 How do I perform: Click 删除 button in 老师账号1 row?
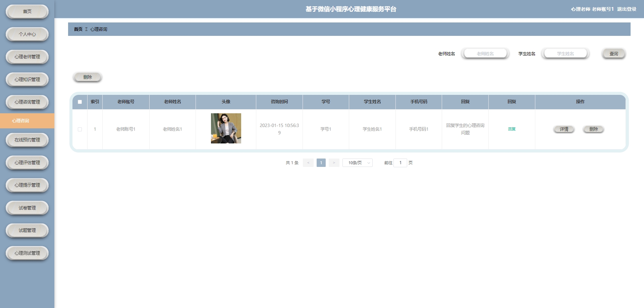[593, 129]
